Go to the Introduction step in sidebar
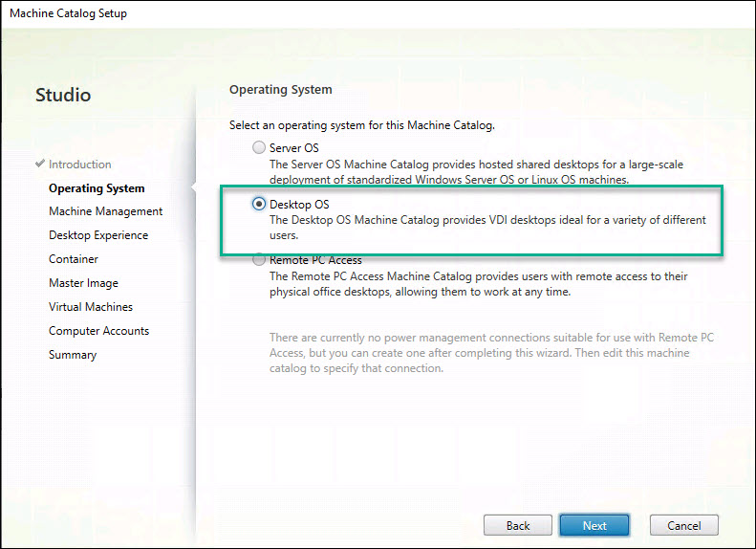The image size is (756, 549). pyautogui.click(x=79, y=165)
